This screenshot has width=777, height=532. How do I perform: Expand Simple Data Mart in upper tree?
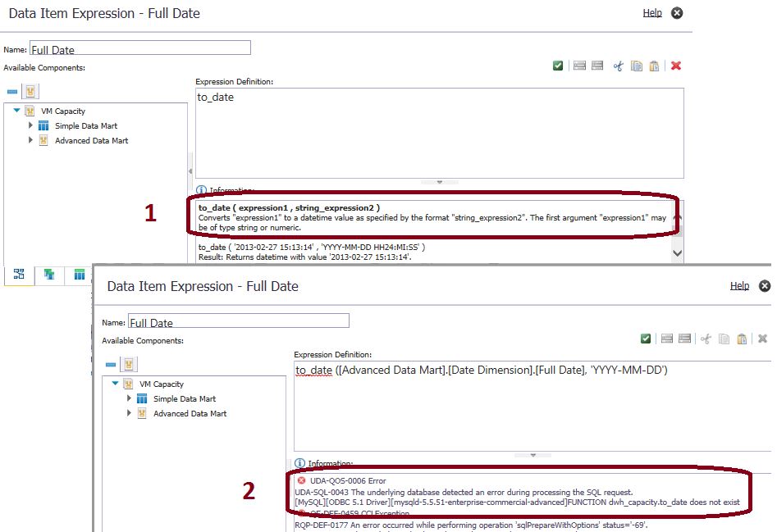(x=30, y=125)
